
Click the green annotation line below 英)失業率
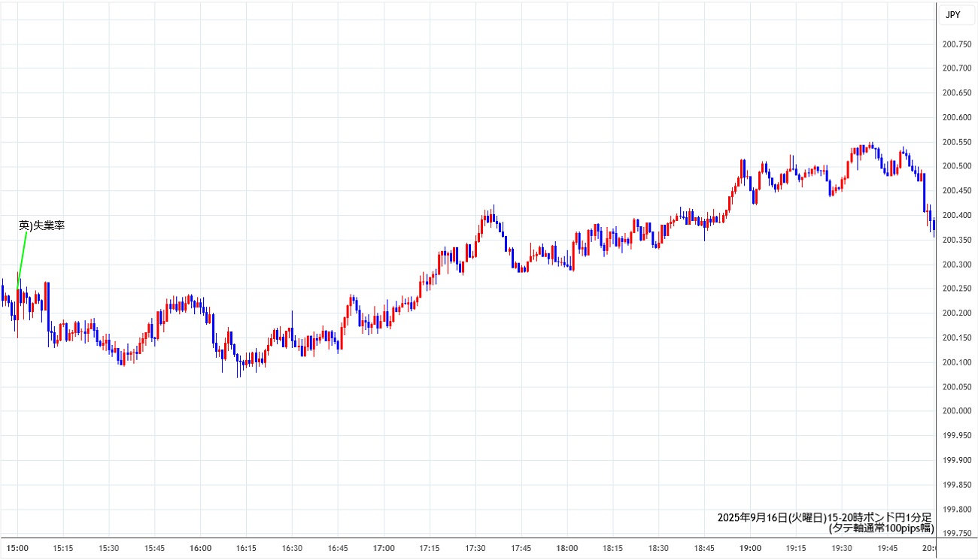(23, 259)
